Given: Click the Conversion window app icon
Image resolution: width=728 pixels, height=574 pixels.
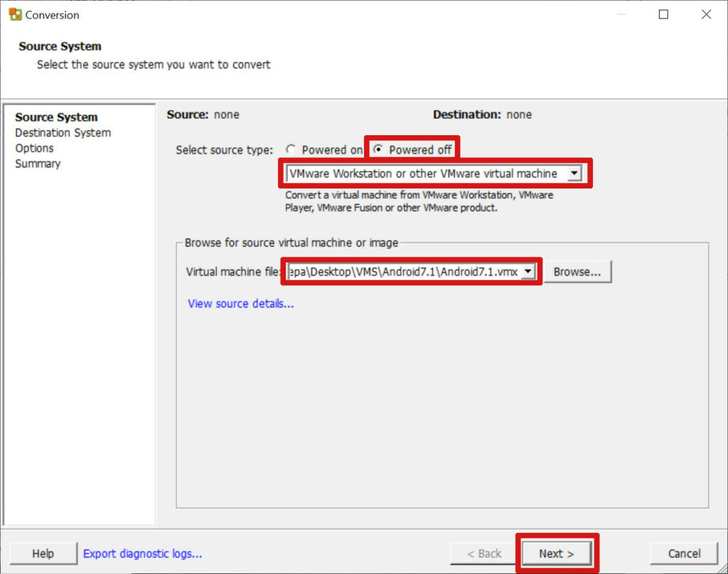Looking at the screenshot, I should [16, 14].
